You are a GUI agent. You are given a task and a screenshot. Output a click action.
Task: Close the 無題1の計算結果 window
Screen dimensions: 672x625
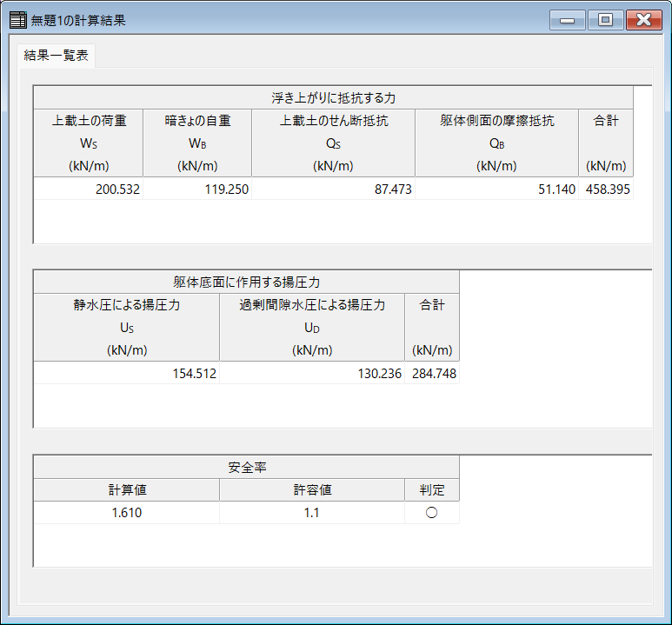(643, 20)
